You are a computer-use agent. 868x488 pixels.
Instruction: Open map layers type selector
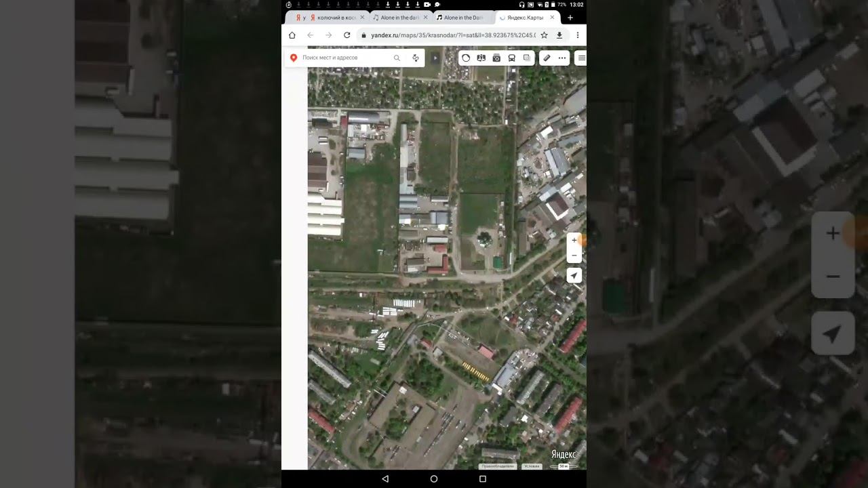tap(527, 58)
